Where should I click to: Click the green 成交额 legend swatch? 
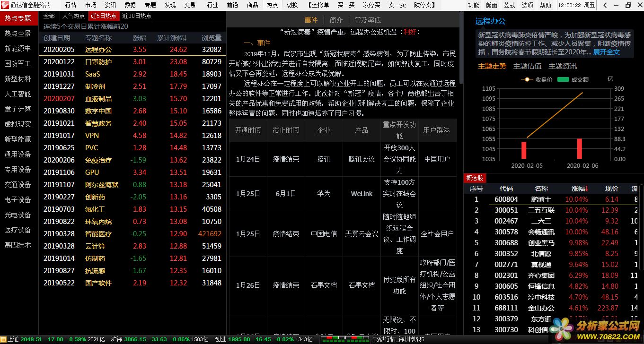tap(563, 79)
